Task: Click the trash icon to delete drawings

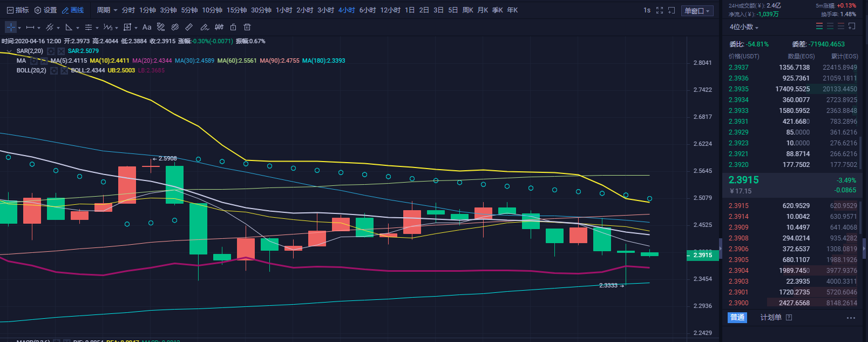Action: click(x=247, y=27)
